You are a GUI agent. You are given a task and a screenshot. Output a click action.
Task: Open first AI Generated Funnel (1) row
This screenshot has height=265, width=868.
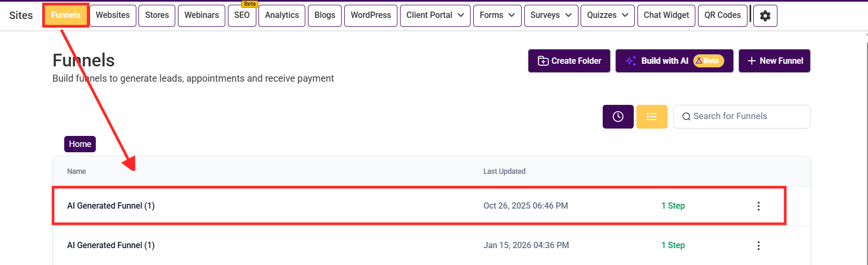click(419, 206)
